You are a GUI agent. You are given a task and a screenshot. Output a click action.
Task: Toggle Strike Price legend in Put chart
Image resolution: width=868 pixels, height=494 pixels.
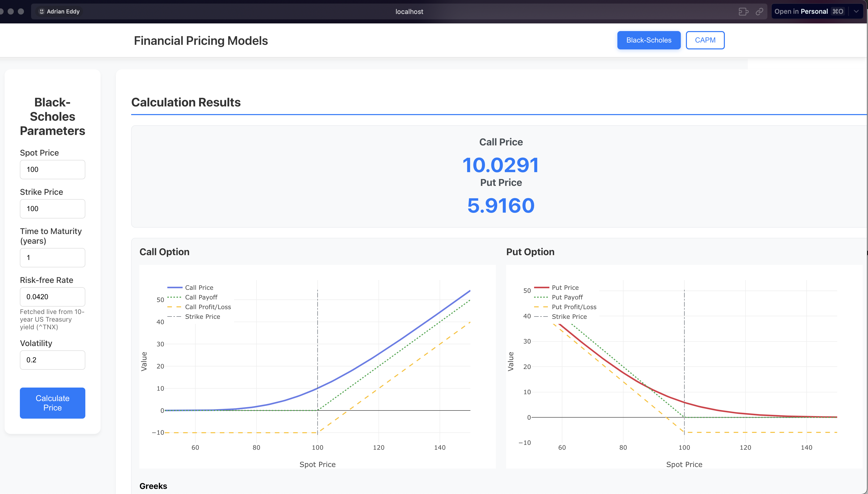point(569,317)
